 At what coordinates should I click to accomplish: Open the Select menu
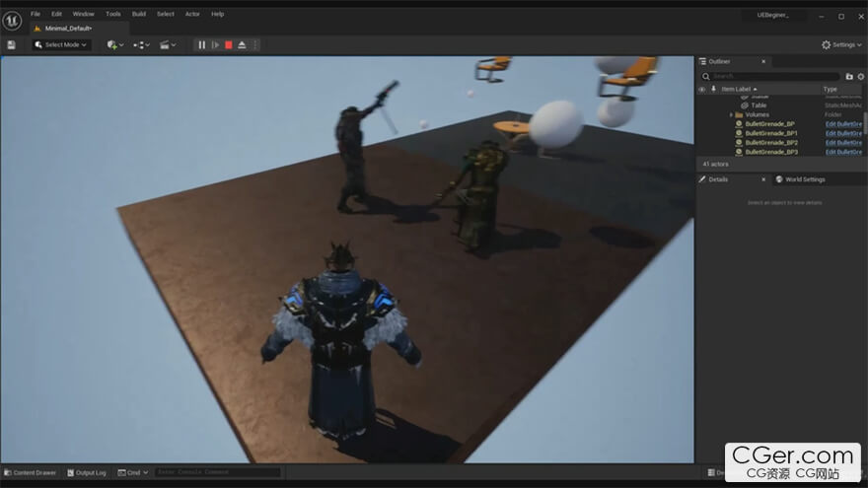pyautogui.click(x=166, y=14)
